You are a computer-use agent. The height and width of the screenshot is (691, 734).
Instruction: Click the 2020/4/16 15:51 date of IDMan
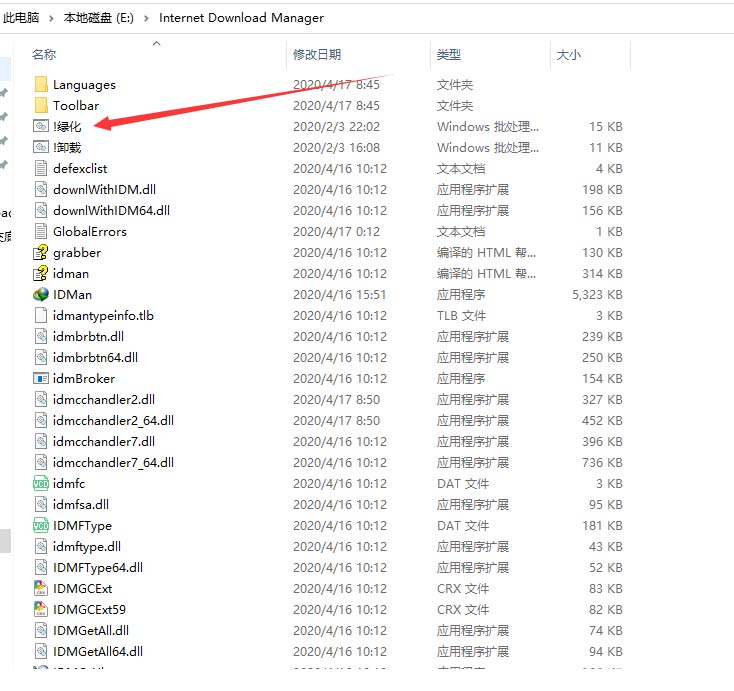pos(340,294)
